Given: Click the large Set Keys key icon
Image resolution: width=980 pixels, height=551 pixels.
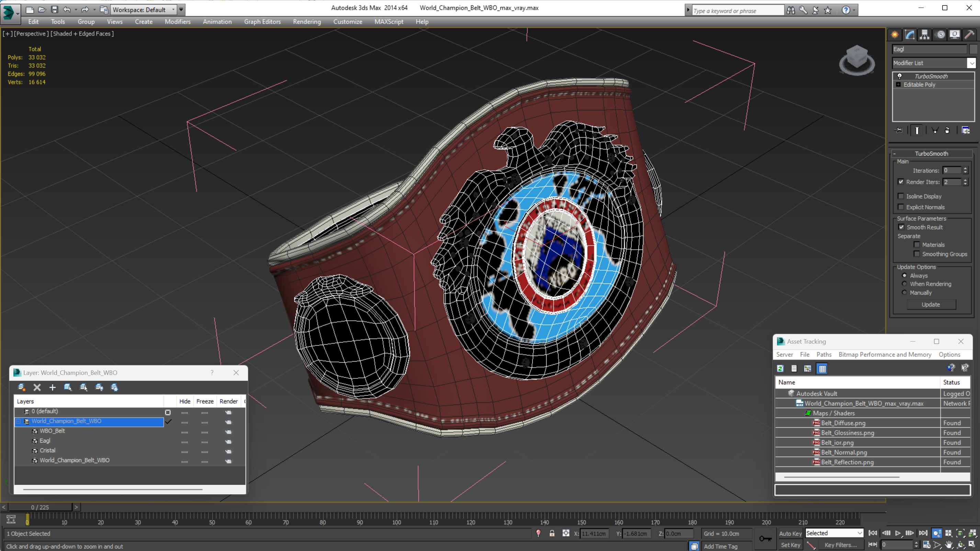Looking at the screenshot, I should coord(765,539).
